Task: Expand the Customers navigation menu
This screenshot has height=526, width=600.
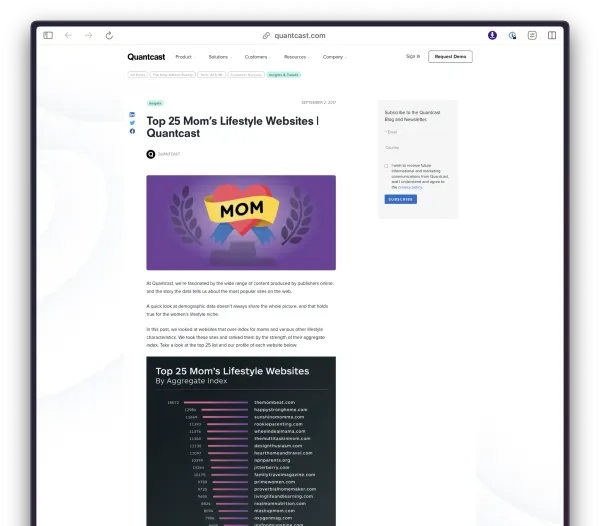Action: click(x=258, y=57)
